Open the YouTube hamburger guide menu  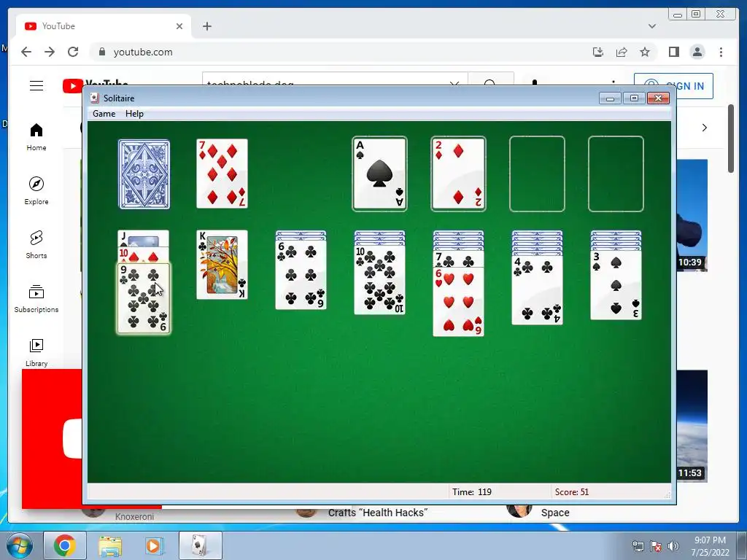[x=36, y=86]
